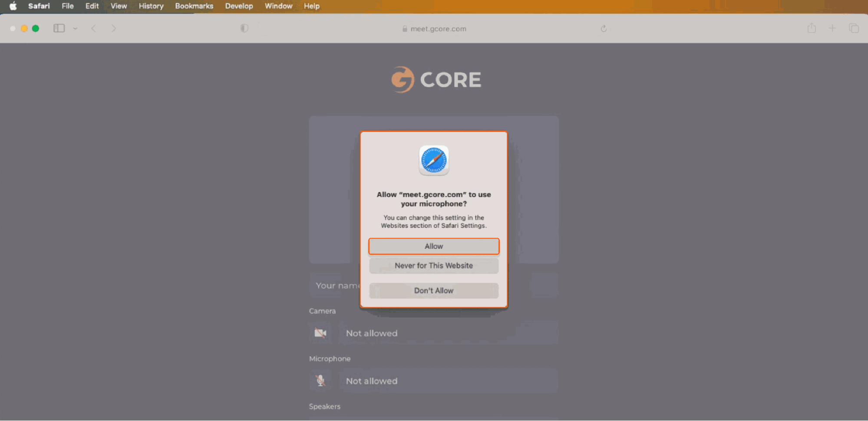Open the privacy report shield icon

(x=244, y=28)
